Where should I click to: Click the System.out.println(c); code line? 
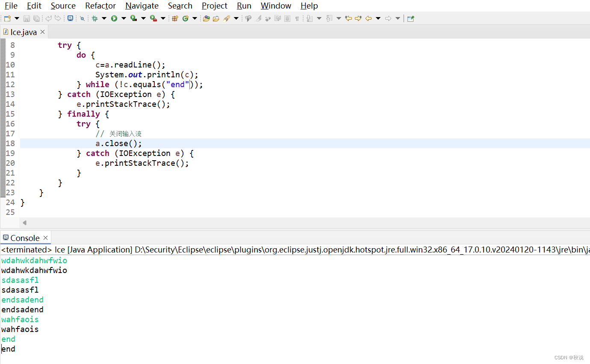click(x=147, y=75)
